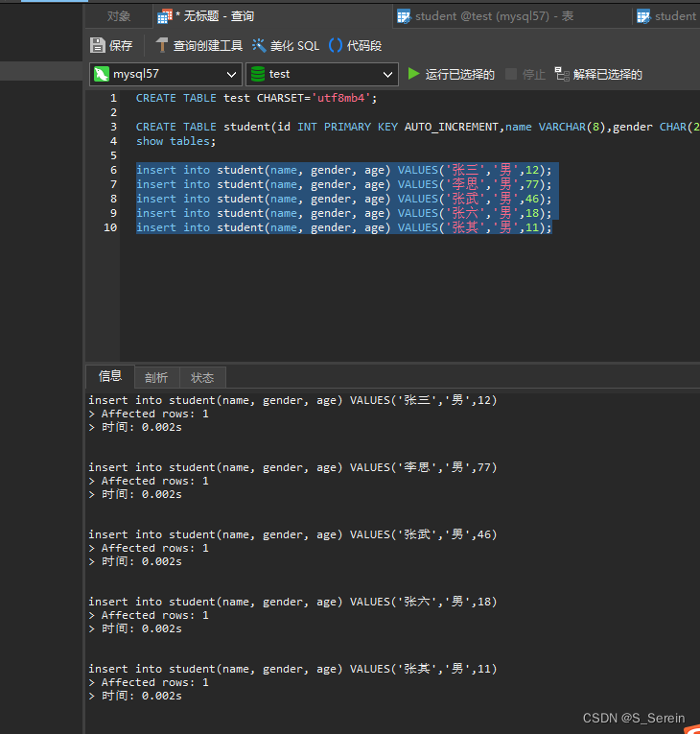Click the mysql57 connection icon
The width and height of the screenshot is (700, 734).
(101, 74)
